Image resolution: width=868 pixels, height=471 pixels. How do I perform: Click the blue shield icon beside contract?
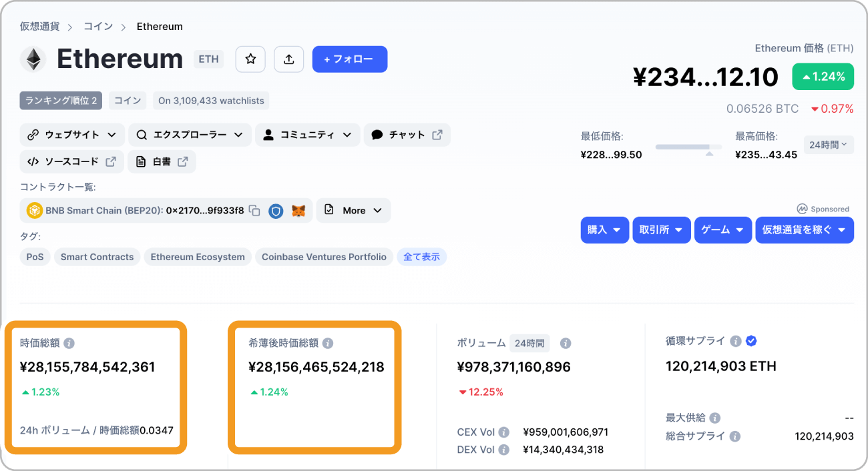[x=276, y=211]
